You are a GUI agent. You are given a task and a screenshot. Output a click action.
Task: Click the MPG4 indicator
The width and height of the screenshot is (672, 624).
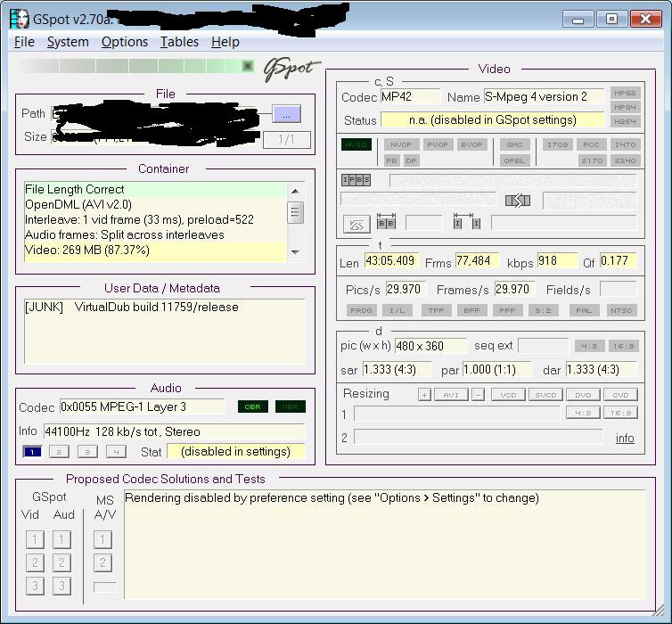pos(626,107)
